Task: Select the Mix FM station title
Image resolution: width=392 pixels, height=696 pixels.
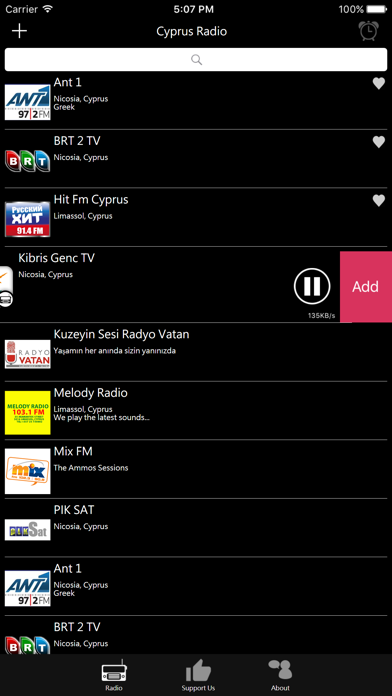Action: pyautogui.click(x=73, y=451)
